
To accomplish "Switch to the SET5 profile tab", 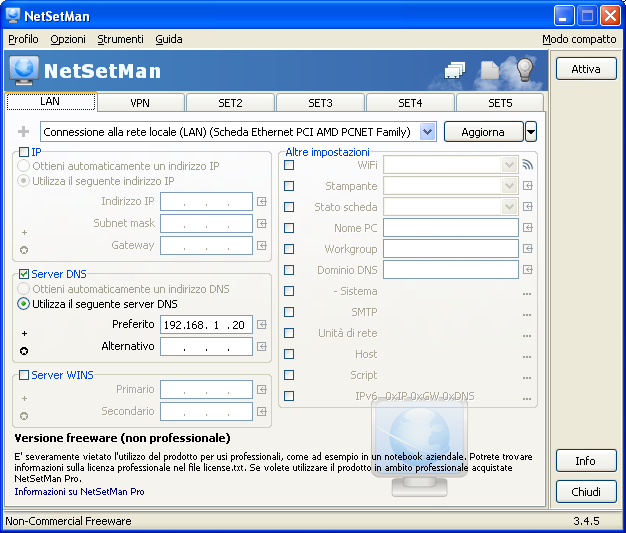I will 500,103.
